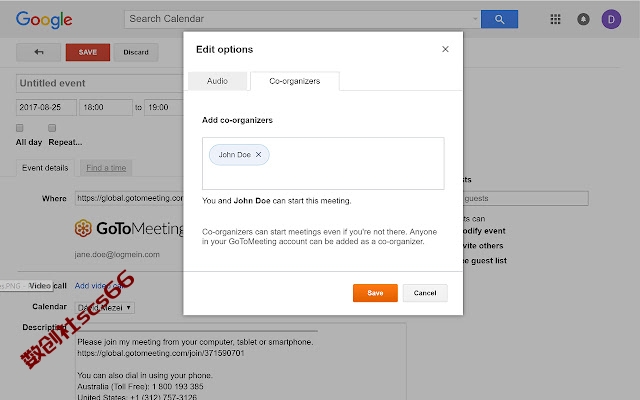This screenshot has width=640, height=400.
Task: Switch to the Audio tab
Action: pyautogui.click(x=217, y=81)
